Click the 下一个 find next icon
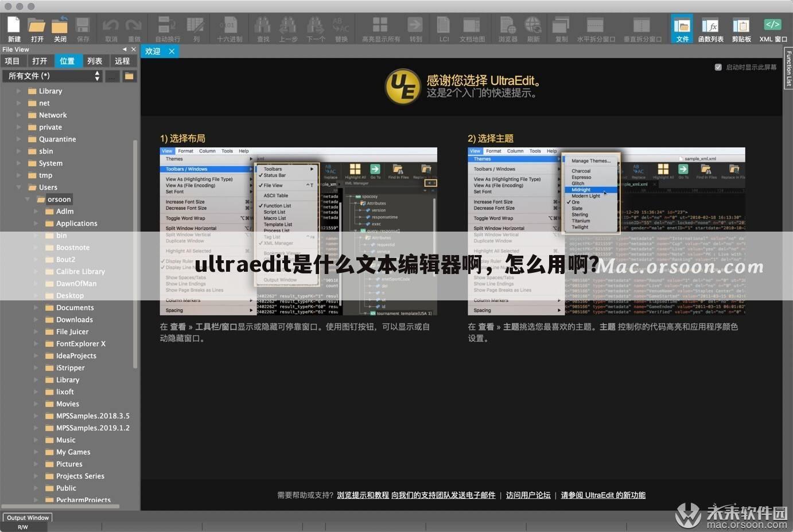Image resolution: width=793 pixels, height=532 pixels. pyautogui.click(x=315, y=29)
